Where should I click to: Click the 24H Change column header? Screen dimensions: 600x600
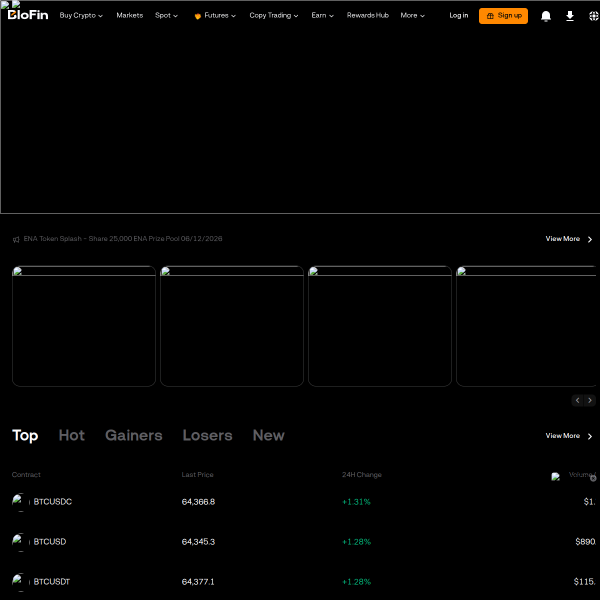[x=362, y=475]
